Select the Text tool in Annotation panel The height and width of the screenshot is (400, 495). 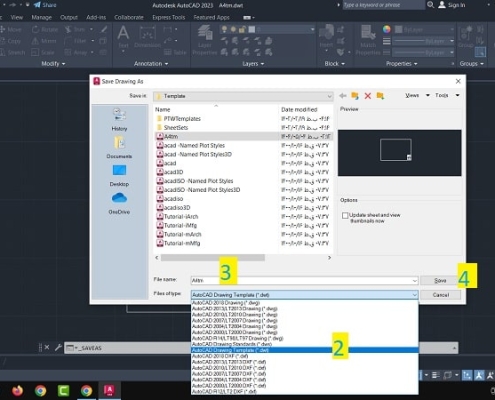pos(123,37)
